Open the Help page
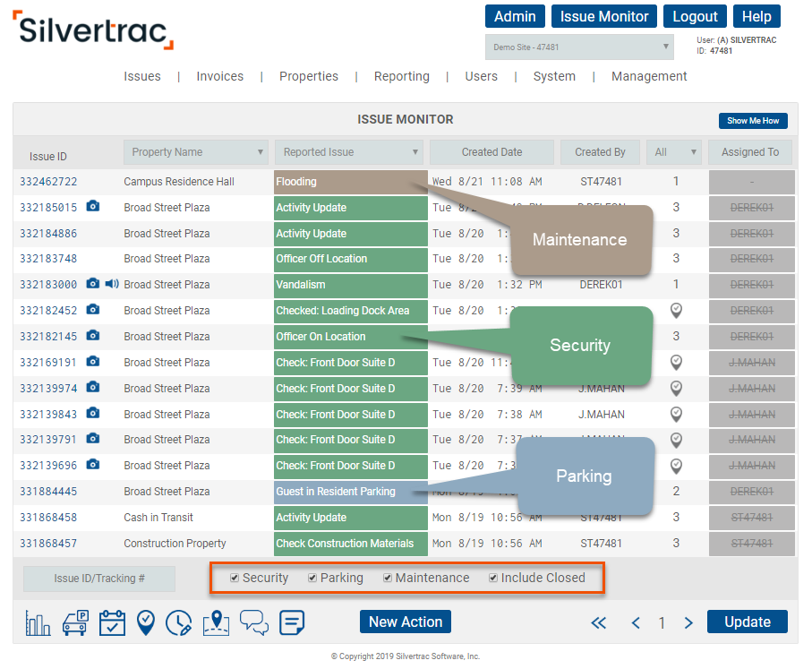The image size is (812, 669). 756,17
